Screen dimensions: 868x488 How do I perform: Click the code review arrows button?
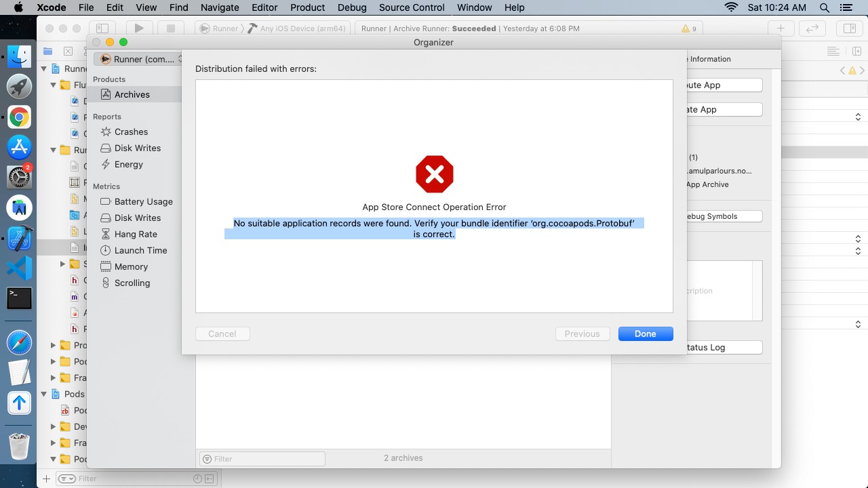click(x=812, y=28)
